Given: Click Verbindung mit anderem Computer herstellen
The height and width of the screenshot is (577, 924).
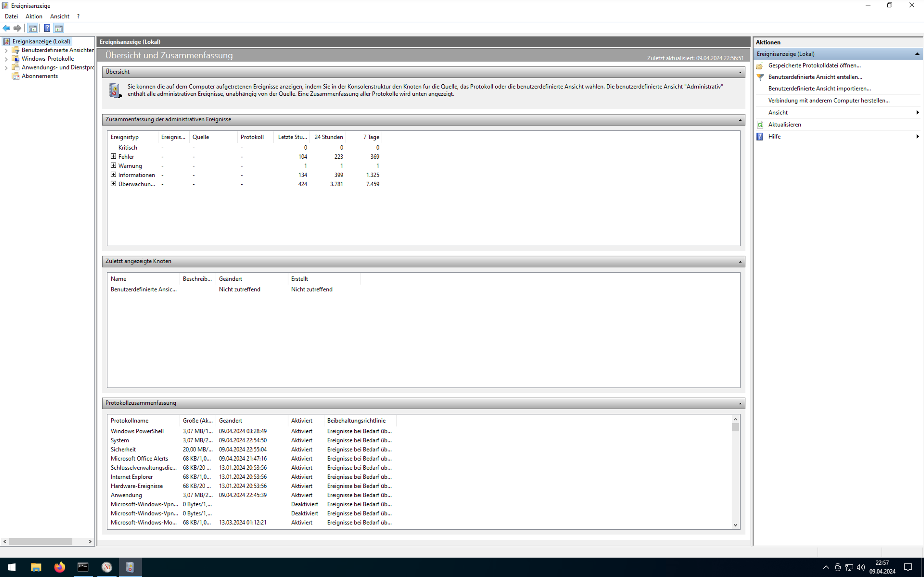Looking at the screenshot, I should [828, 100].
